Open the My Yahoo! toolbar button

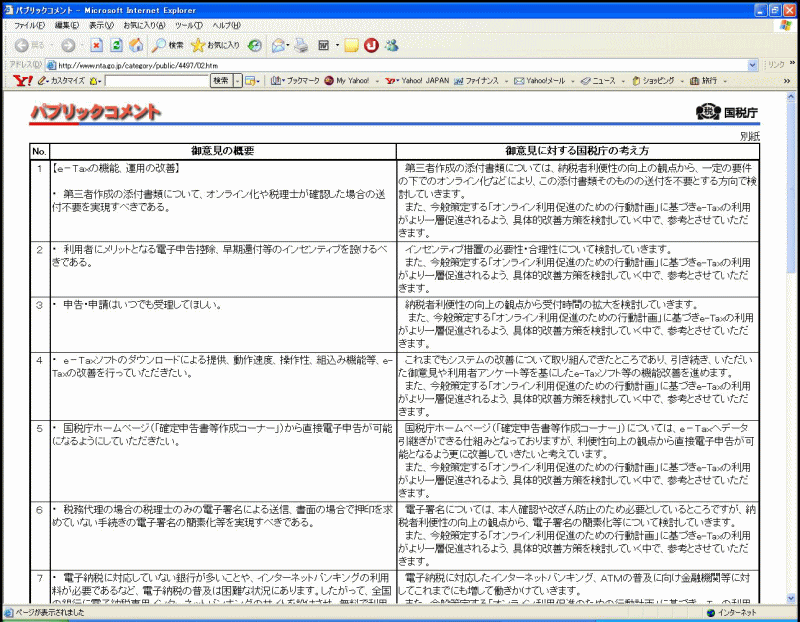pos(347,81)
